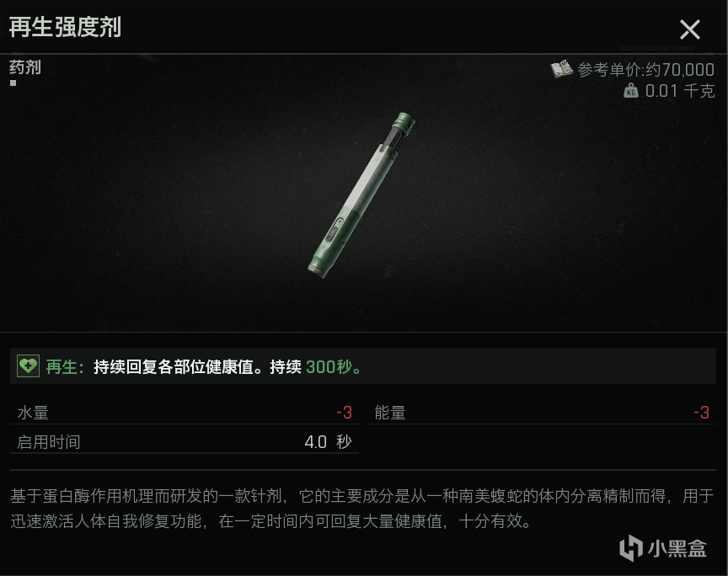Click the 4.0 秒 use time value
The height and width of the screenshot is (576, 728).
[328, 442]
